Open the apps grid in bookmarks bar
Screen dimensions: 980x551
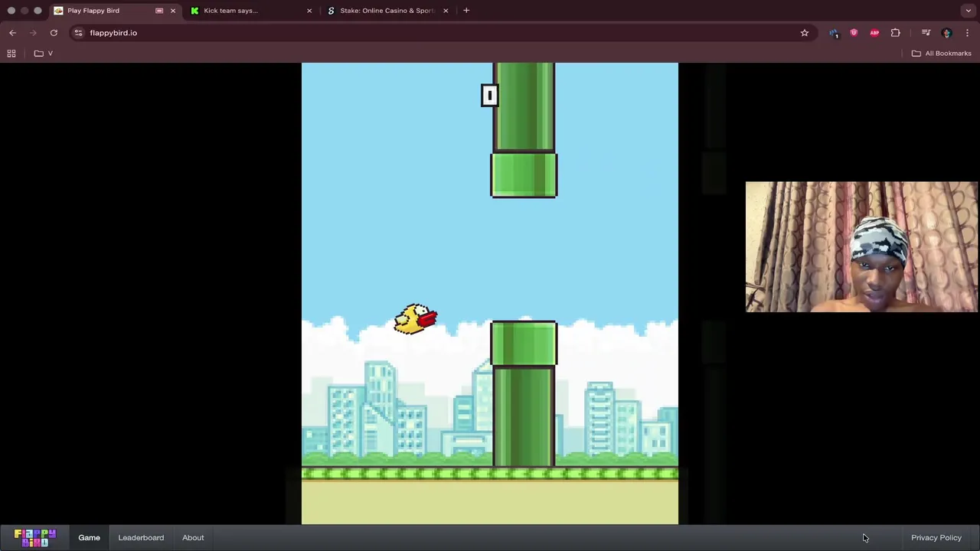click(11, 54)
